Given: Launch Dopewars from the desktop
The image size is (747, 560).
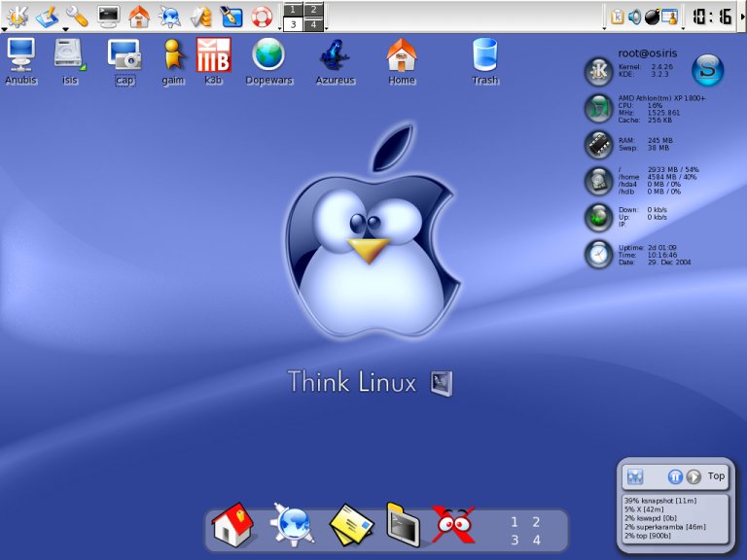Looking at the screenshot, I should coord(268,61).
